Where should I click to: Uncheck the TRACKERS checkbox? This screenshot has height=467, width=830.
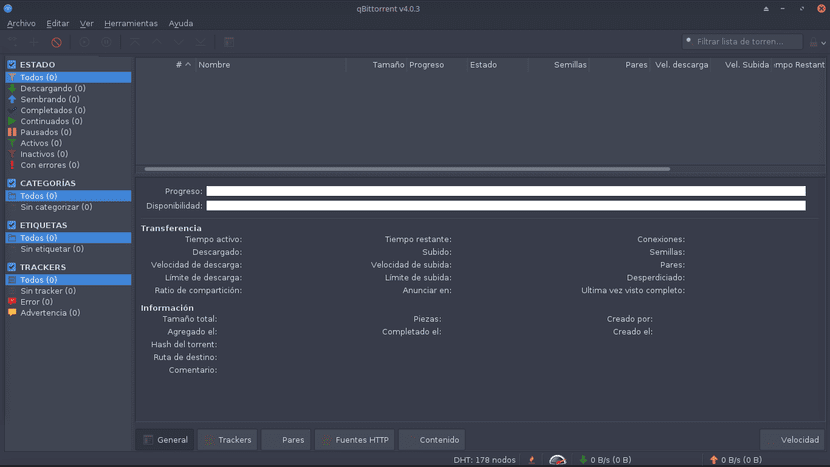pyautogui.click(x=12, y=267)
